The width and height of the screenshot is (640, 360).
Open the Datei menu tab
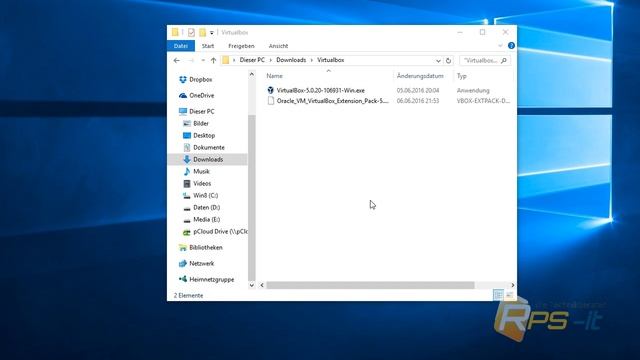pos(181,46)
